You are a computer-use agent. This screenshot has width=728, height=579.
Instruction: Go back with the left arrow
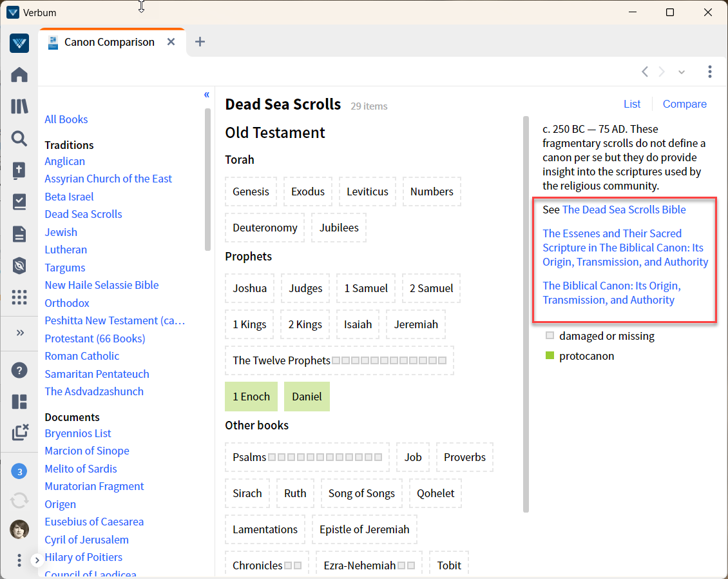644,72
